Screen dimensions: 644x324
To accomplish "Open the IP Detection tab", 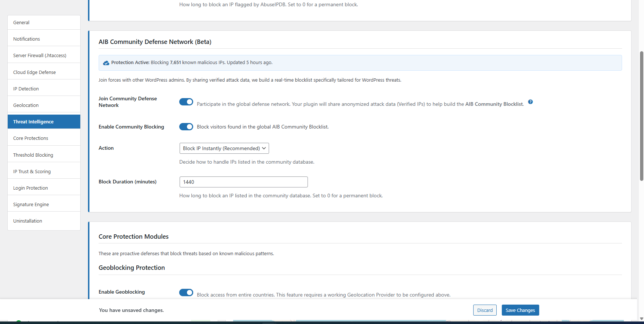I will tap(44, 89).
